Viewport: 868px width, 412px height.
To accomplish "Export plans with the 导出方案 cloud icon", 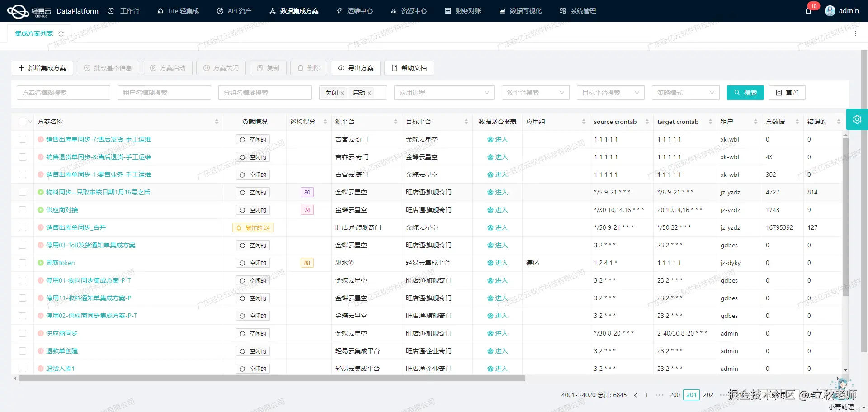I will point(356,68).
